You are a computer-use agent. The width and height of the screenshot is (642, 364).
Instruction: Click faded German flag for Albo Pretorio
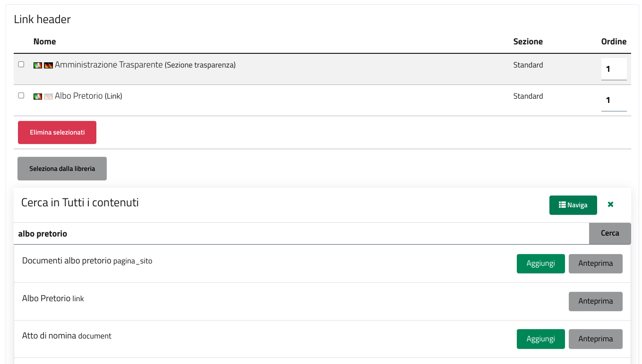click(48, 96)
